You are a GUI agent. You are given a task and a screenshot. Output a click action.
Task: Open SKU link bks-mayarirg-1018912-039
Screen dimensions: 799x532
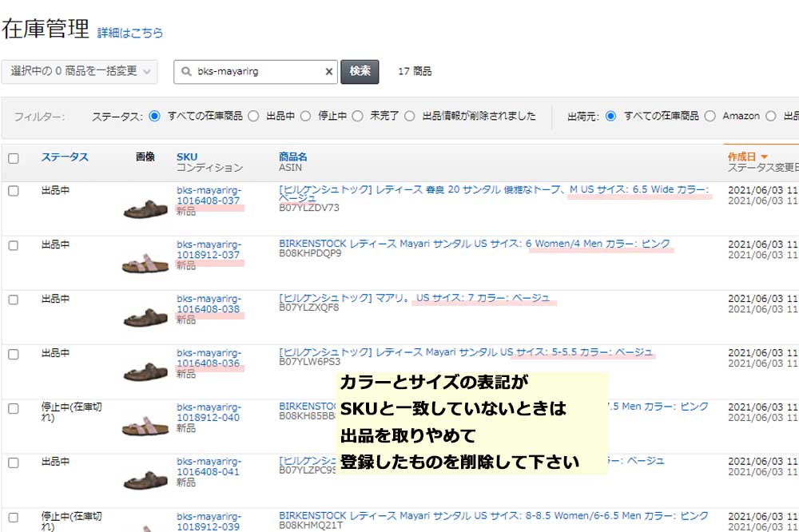pos(209,522)
